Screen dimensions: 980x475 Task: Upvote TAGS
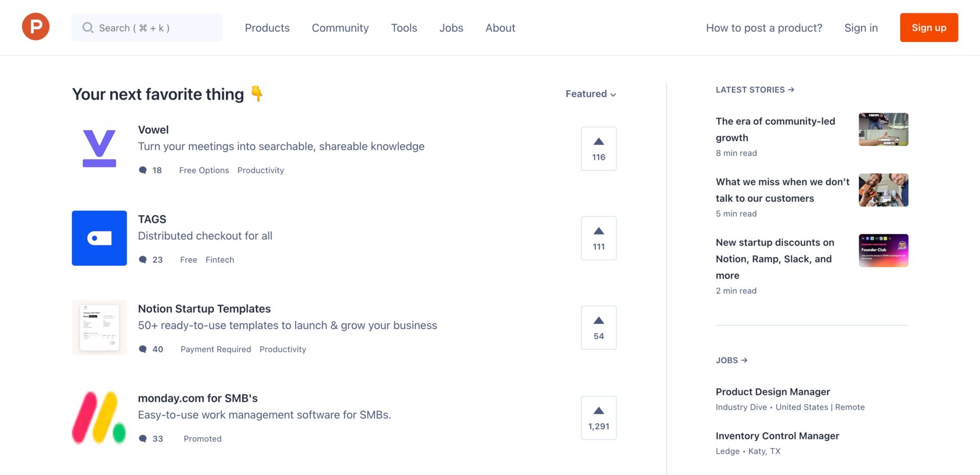[598, 237]
